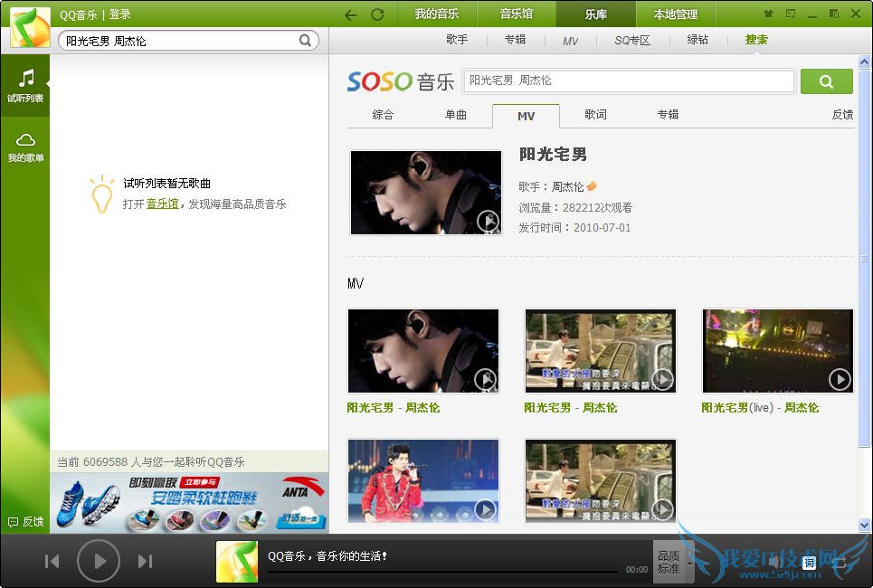Click street car MV thumbnail in second row
The height and width of the screenshot is (588, 873).
[601, 480]
